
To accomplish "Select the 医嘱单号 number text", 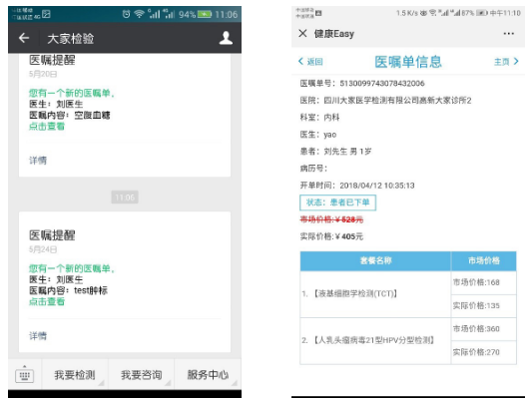I will 382,84.
